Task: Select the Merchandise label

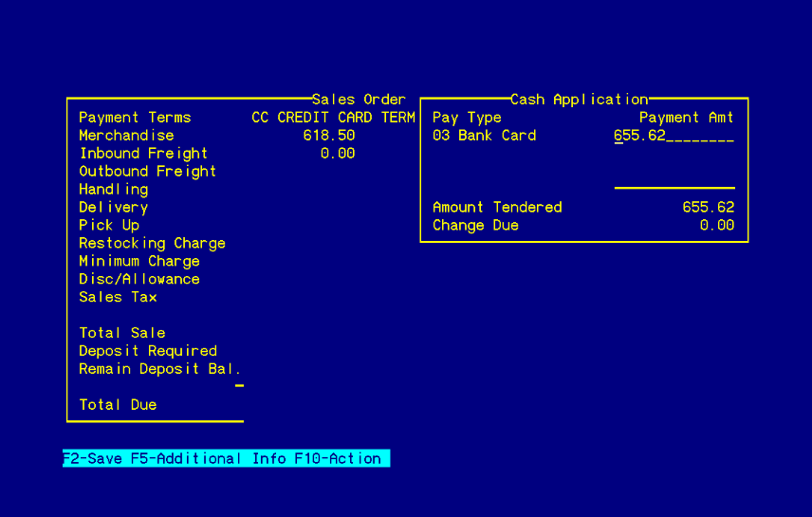Action: (x=126, y=136)
